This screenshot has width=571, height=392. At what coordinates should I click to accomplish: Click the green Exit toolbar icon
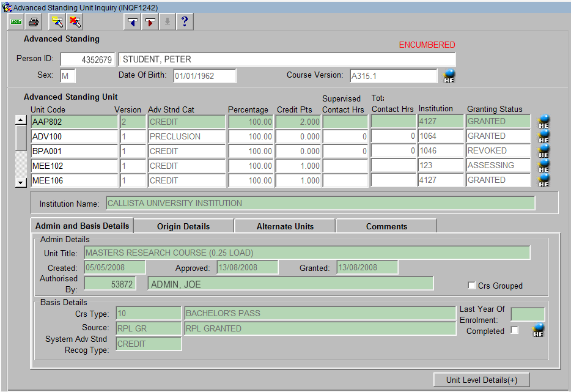click(16, 22)
